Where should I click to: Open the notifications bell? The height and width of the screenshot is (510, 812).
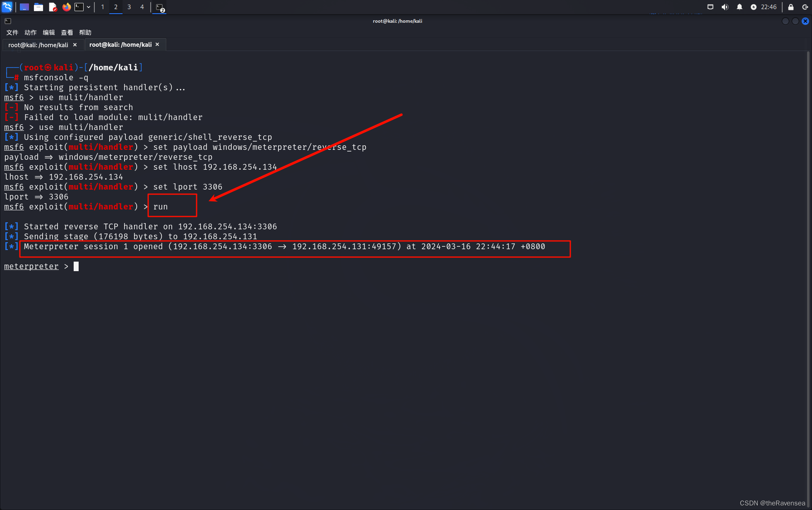tap(740, 7)
